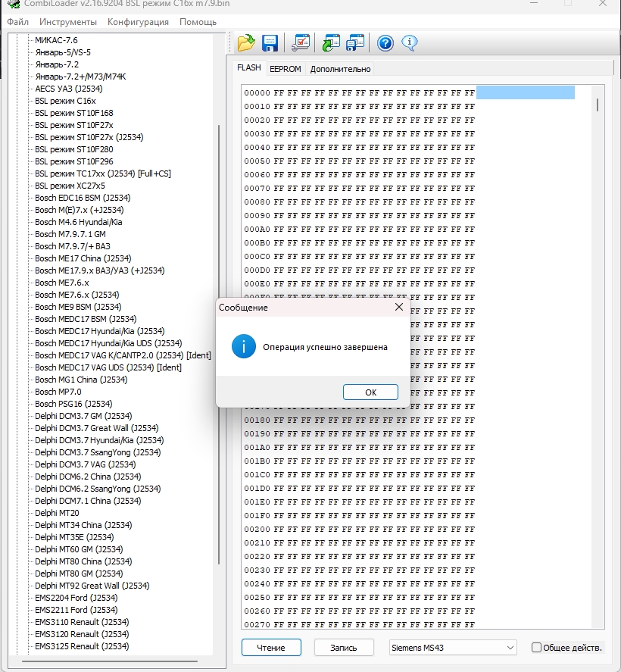Image resolution: width=621 pixels, height=672 pixels.
Task: Open the Инструменты menu
Action: click(68, 22)
